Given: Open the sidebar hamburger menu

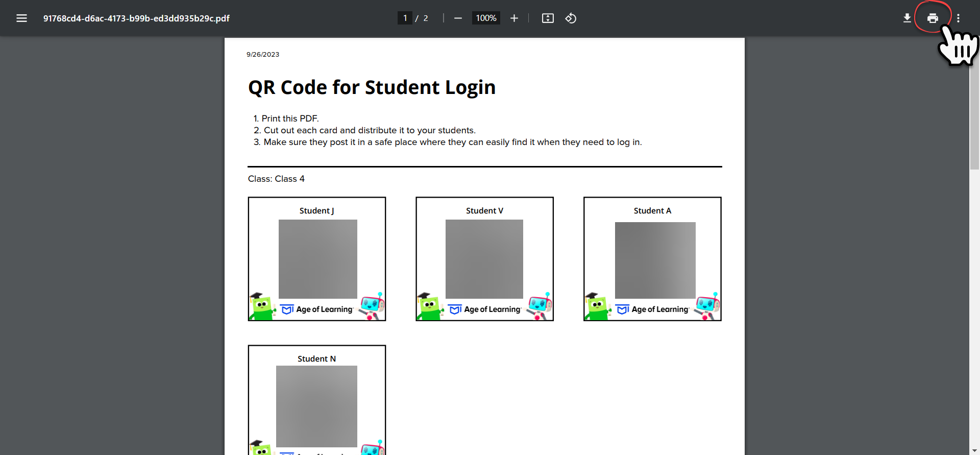Looking at the screenshot, I should [x=21, y=18].
